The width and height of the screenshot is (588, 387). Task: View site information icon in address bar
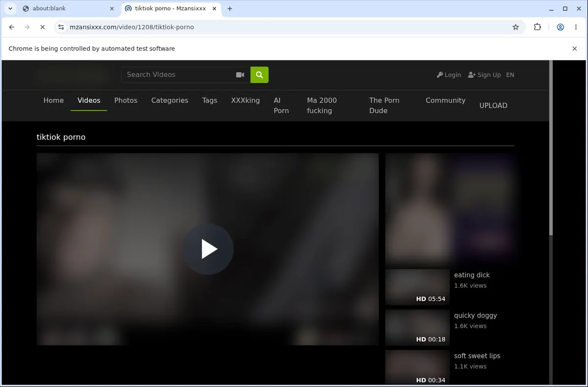61,27
